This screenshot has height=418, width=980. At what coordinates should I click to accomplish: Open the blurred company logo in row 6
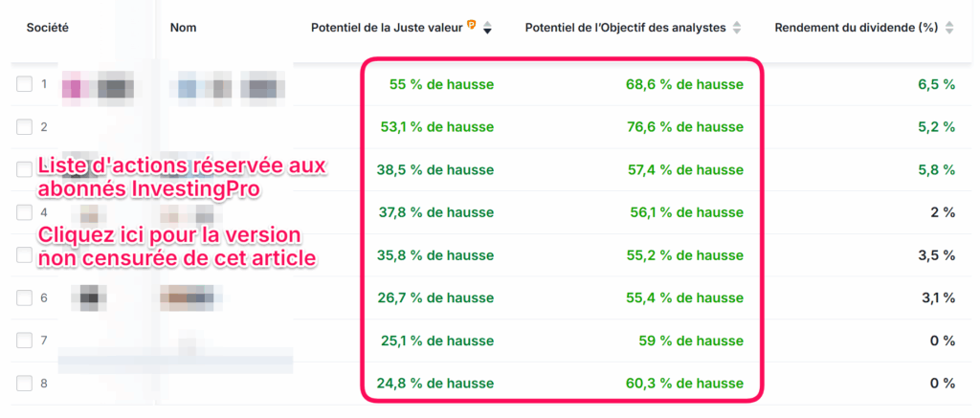pyautogui.click(x=90, y=298)
